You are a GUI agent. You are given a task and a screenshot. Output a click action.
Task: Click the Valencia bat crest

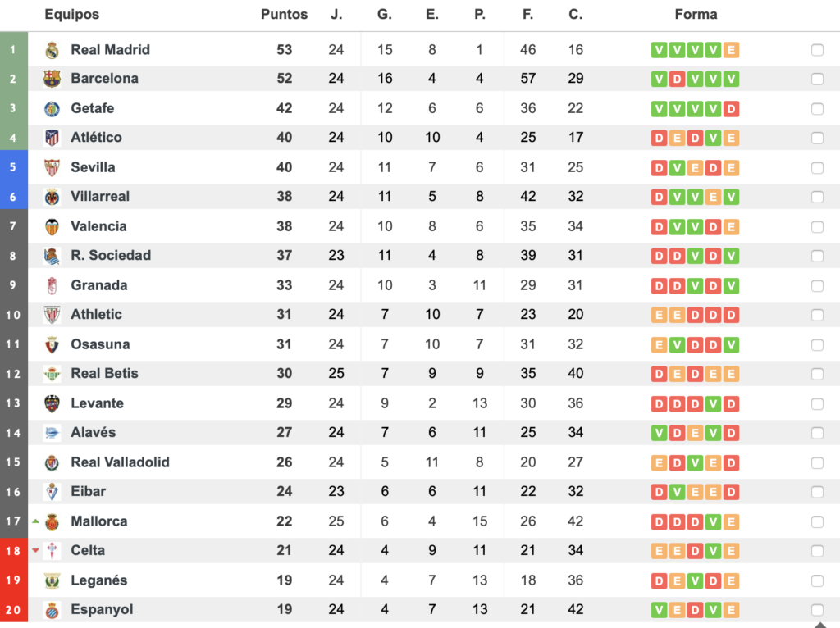(52, 226)
